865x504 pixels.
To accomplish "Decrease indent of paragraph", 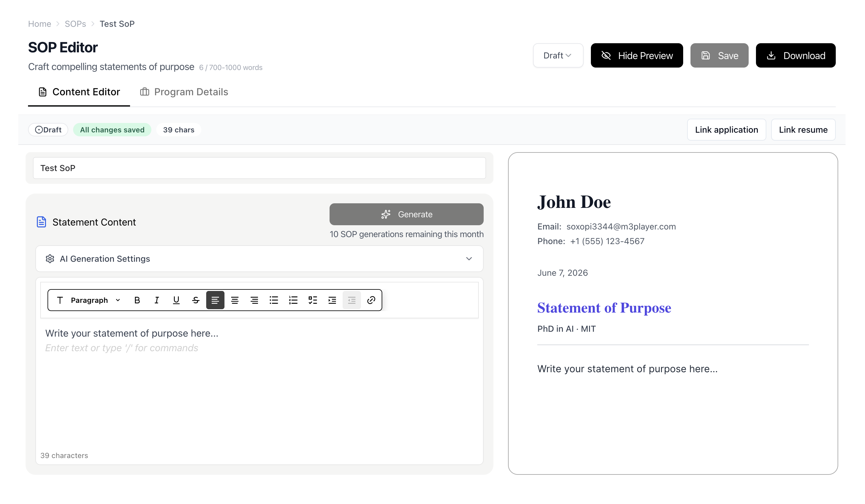I will click(352, 300).
